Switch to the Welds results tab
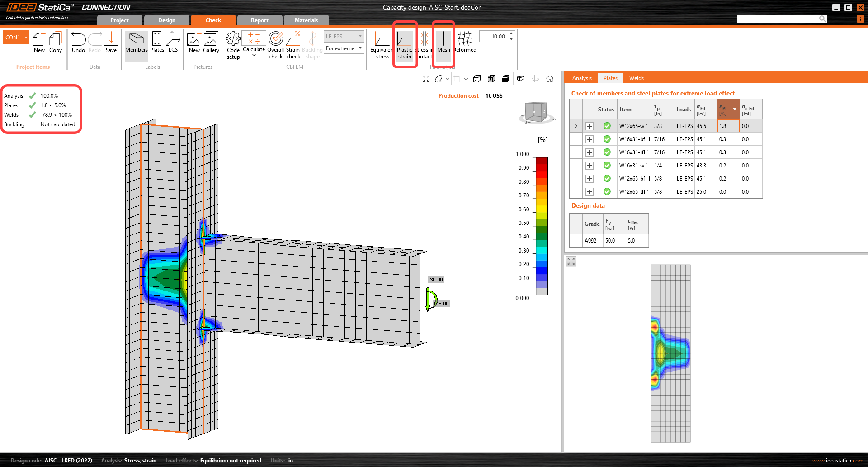The width and height of the screenshot is (868, 467). click(x=636, y=78)
